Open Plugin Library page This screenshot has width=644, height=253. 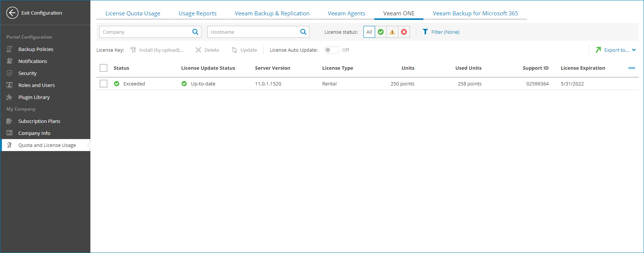(45, 97)
